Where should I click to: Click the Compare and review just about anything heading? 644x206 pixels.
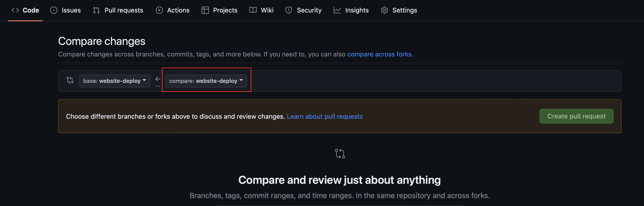click(339, 180)
